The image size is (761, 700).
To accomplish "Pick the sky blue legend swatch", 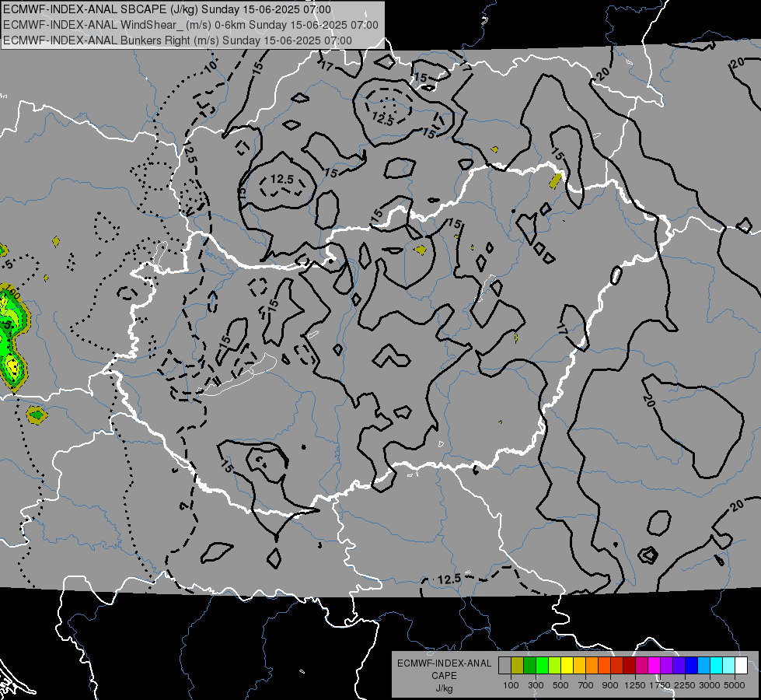I will point(703,666).
